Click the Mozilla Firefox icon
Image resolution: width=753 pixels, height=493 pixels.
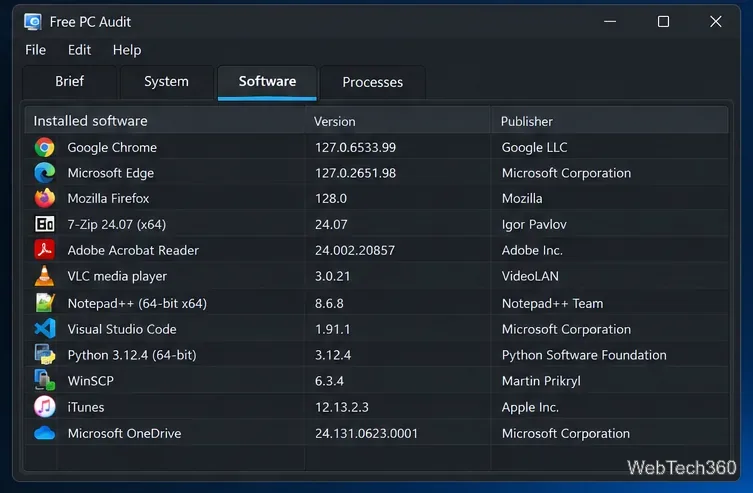tap(44, 198)
